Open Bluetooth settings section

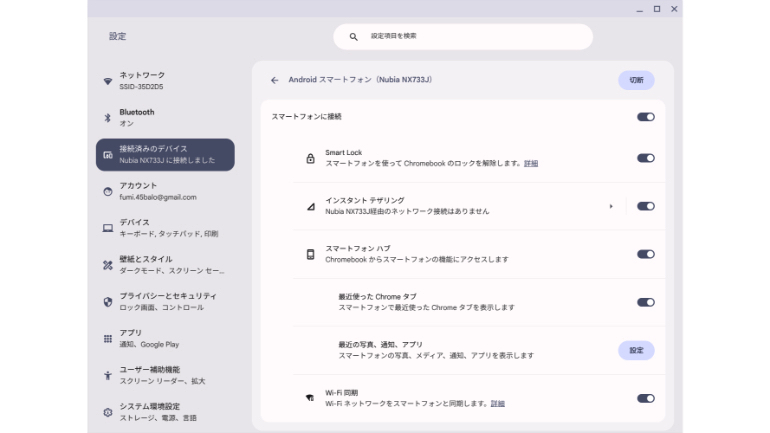(x=165, y=118)
